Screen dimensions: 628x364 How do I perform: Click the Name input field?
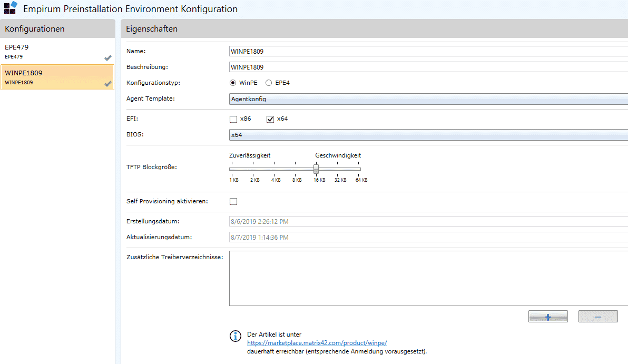tap(428, 51)
